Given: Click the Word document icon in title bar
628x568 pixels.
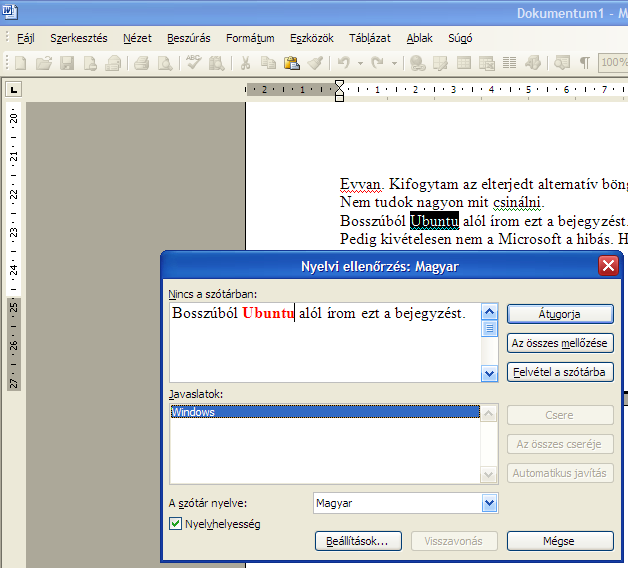Looking at the screenshot, I should [x=10, y=11].
